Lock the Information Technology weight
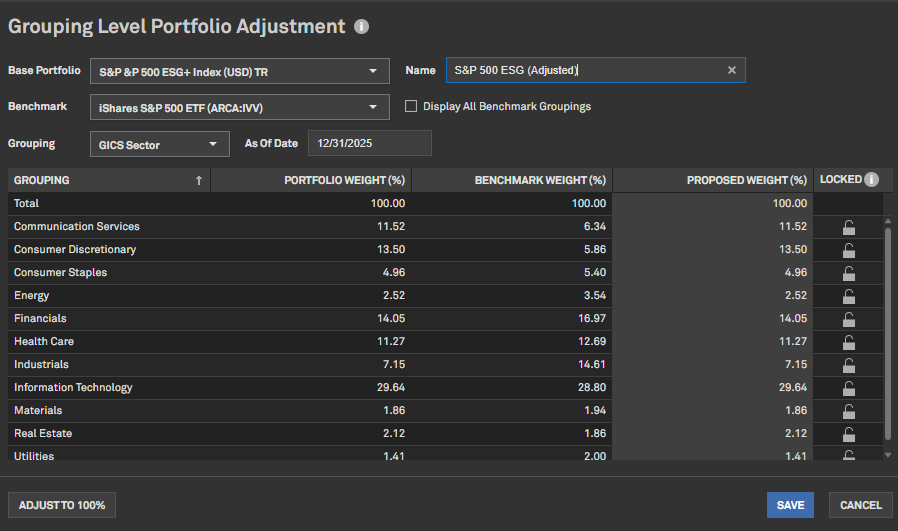 (x=849, y=388)
